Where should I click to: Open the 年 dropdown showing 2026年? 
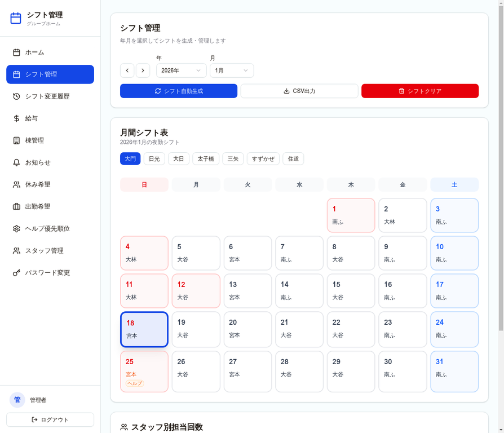180,70
